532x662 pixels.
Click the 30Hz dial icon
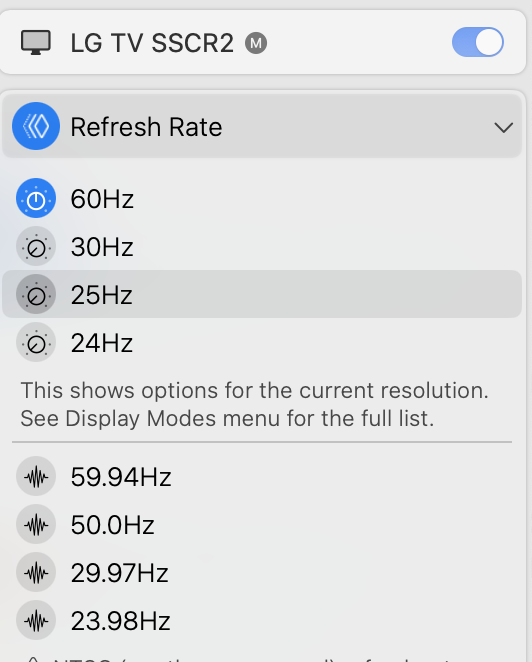pyautogui.click(x=36, y=246)
